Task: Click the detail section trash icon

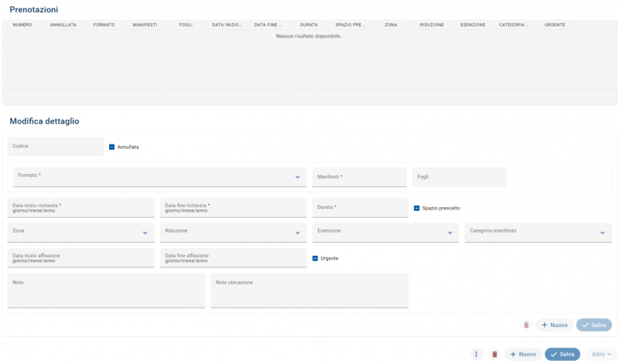Action: click(526, 325)
